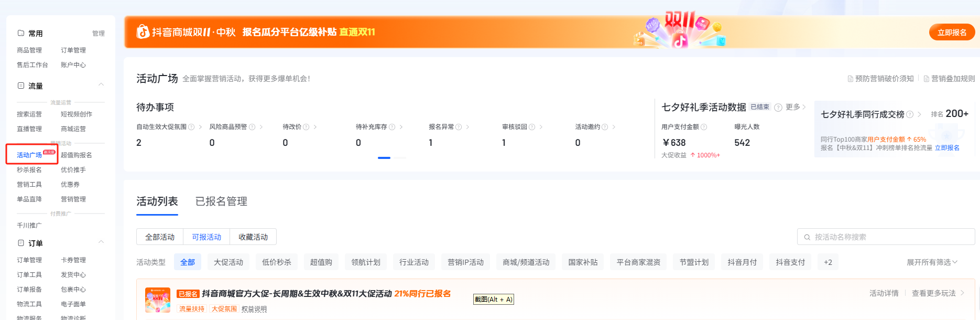Switch to the 已报名管理 tab
This screenshot has width=980, height=320.
tap(221, 201)
